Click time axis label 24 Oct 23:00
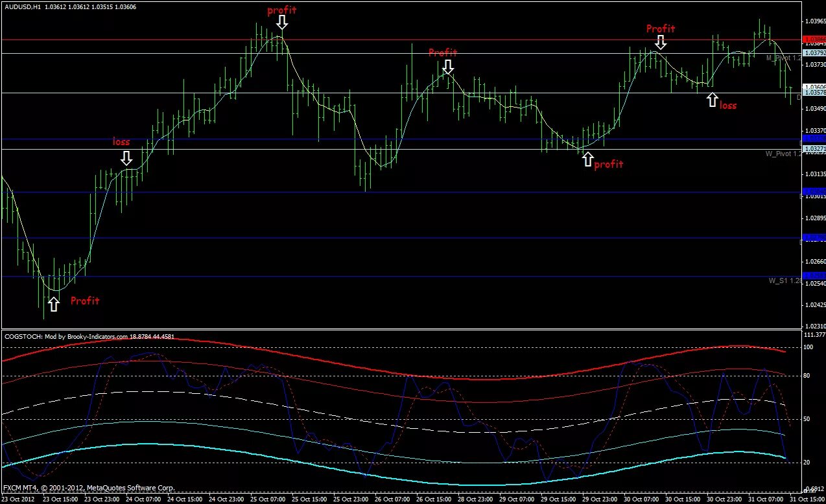 point(227,499)
